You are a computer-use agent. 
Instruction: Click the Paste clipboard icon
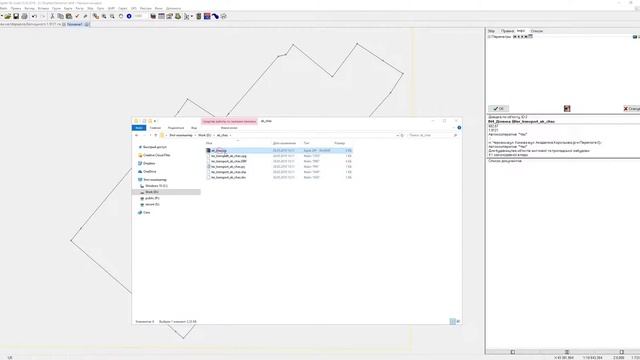click(x=69, y=16)
